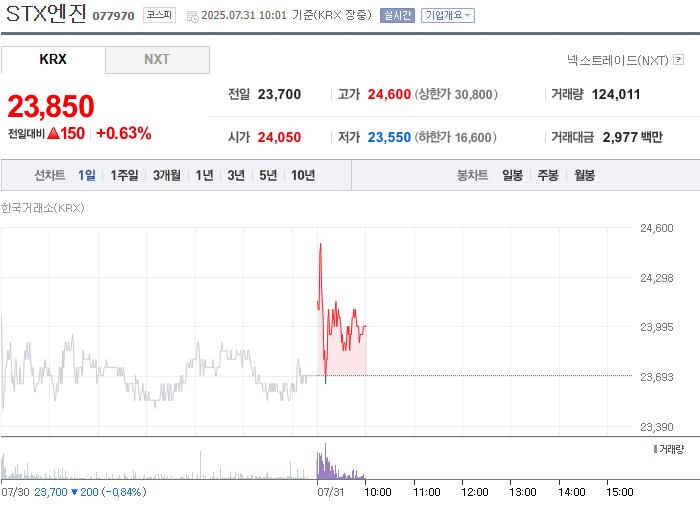Select the 3개월 line chart period
Screen dimensions: 700x505
[167, 175]
